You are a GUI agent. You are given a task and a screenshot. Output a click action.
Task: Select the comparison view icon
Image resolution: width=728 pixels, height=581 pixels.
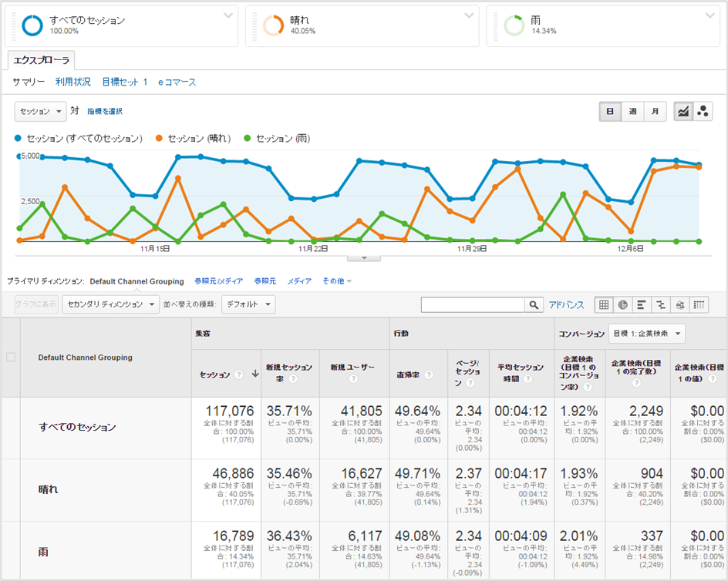click(661, 305)
